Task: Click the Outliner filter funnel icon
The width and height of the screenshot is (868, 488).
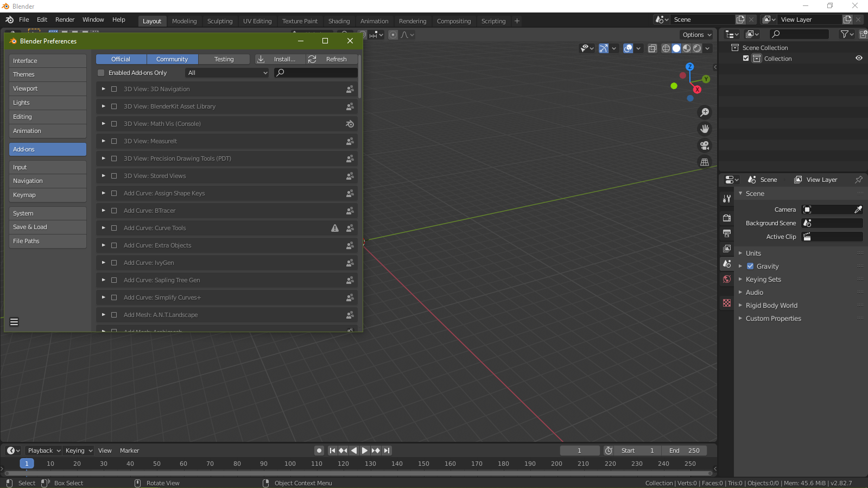Action: (x=844, y=34)
